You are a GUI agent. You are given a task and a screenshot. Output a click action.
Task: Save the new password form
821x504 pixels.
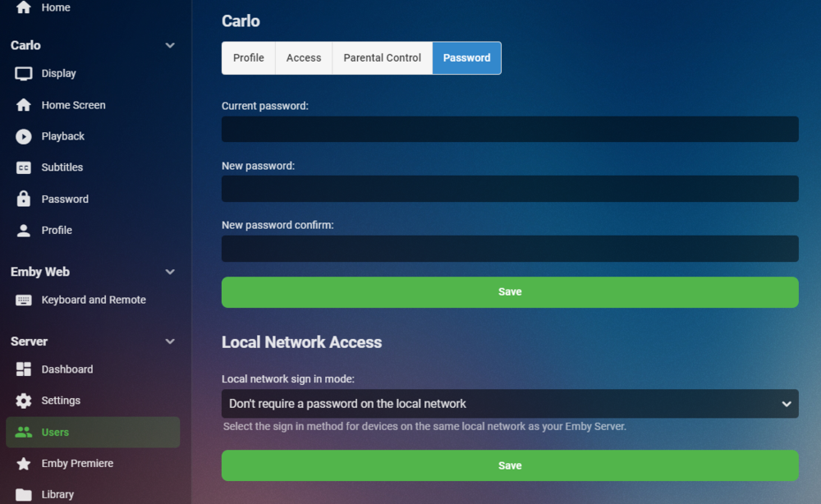tap(509, 292)
